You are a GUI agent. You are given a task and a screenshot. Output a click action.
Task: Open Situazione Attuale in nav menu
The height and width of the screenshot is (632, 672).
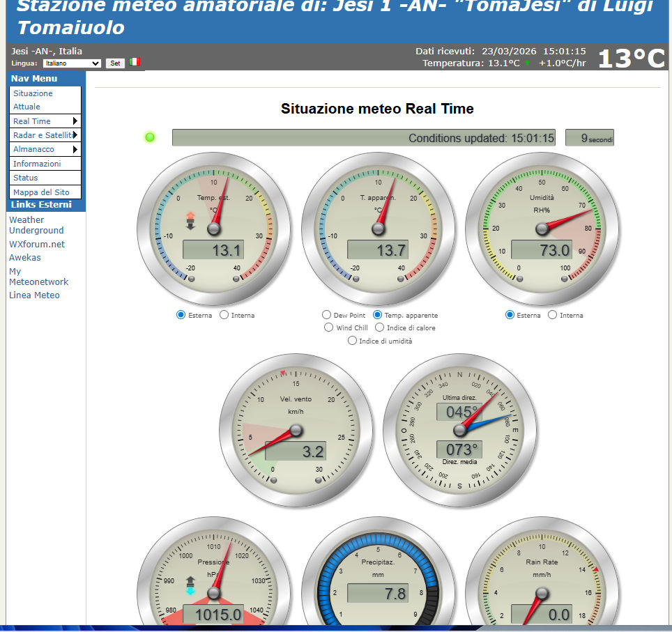(32, 100)
